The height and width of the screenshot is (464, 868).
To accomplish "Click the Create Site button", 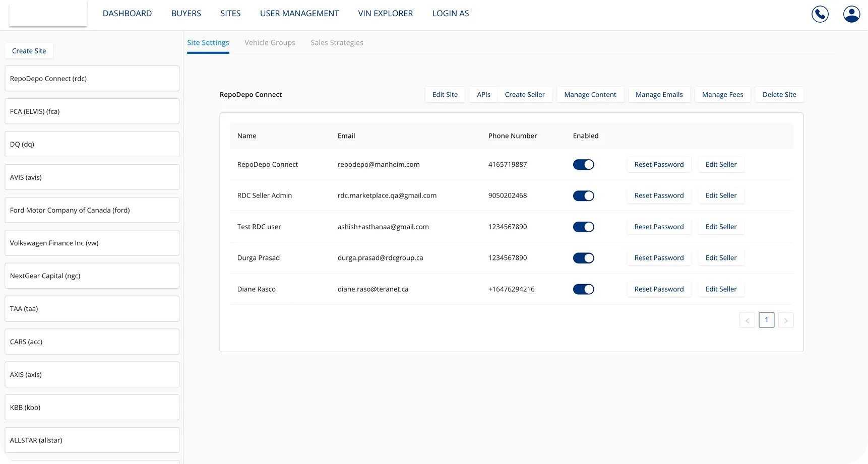I will click(x=29, y=51).
